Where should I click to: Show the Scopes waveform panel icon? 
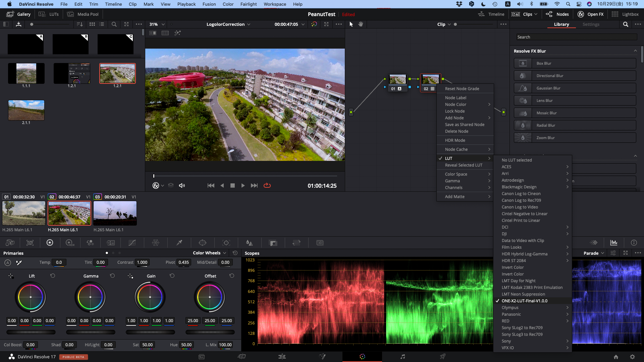[614, 243]
